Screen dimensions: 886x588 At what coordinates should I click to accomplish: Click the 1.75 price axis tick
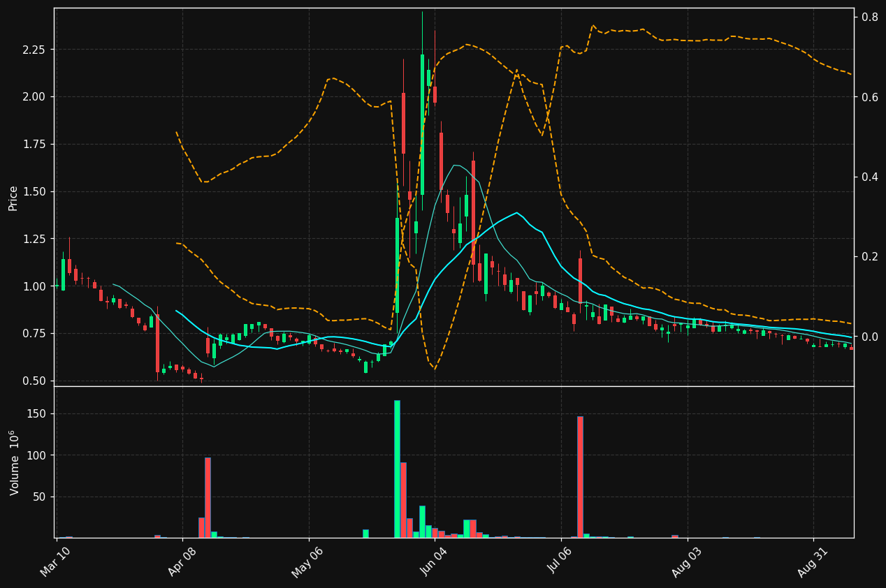(x=33, y=144)
